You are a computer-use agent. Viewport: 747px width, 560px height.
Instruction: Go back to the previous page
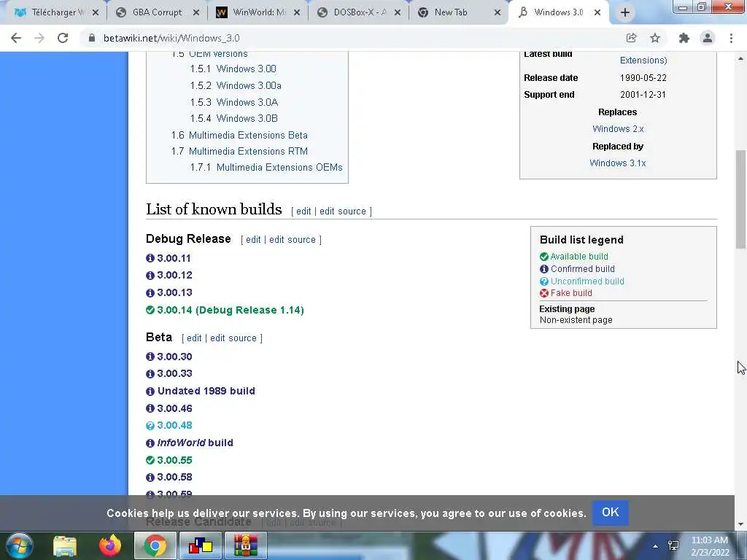16,38
